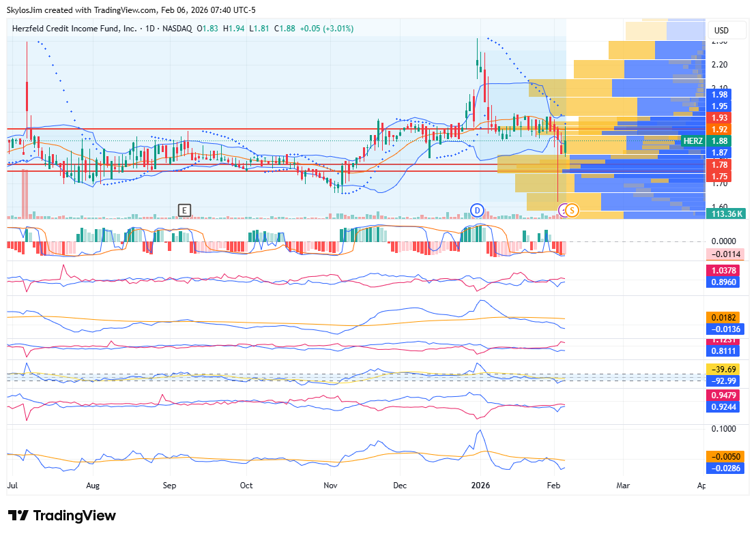Select the high value H1.94
The image size is (756, 536).
pos(233,29)
